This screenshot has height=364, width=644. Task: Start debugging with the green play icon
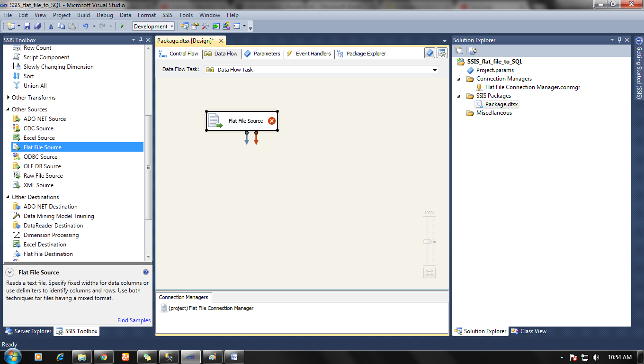122,26
